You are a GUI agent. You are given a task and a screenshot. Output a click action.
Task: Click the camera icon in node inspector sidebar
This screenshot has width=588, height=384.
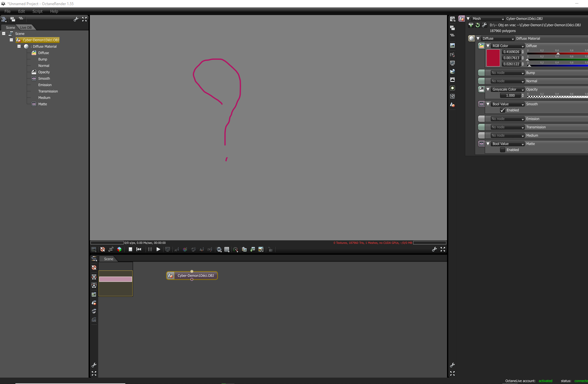point(452,55)
